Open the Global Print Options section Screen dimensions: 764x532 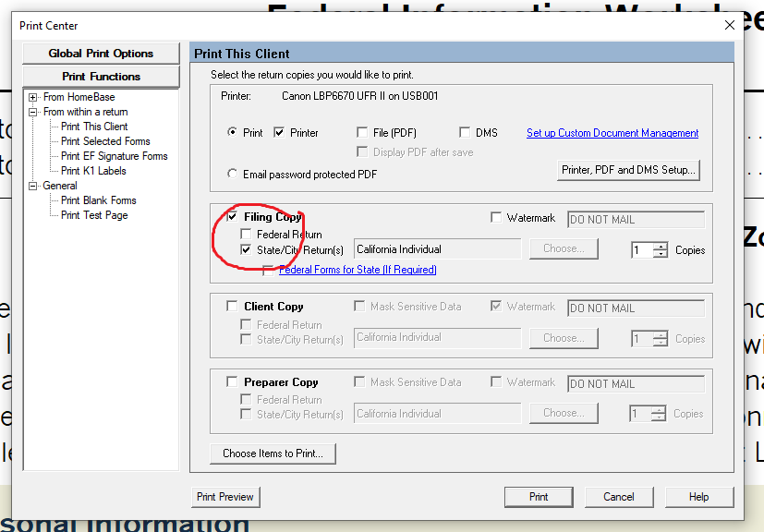pyautogui.click(x=101, y=54)
